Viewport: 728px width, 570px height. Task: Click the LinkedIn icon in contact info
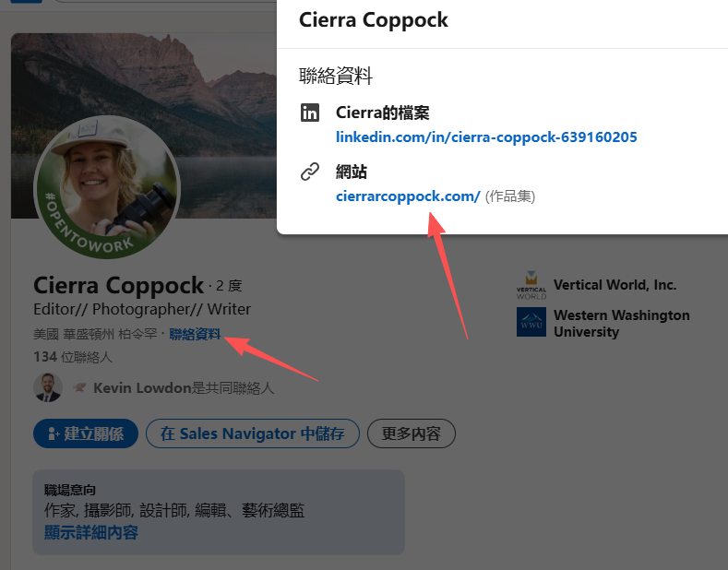[x=310, y=113]
